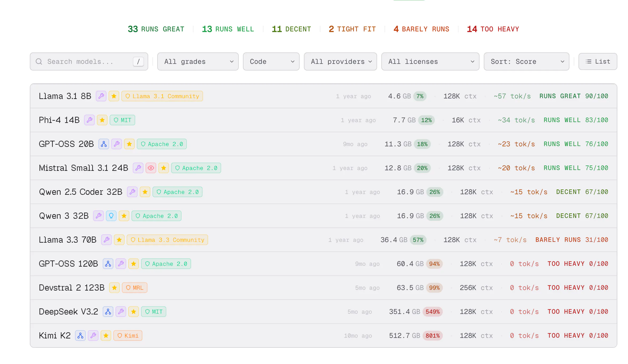Filter by 14 Too Heavy summary
Image resolution: width=628 pixels, height=364 pixels.
click(493, 29)
